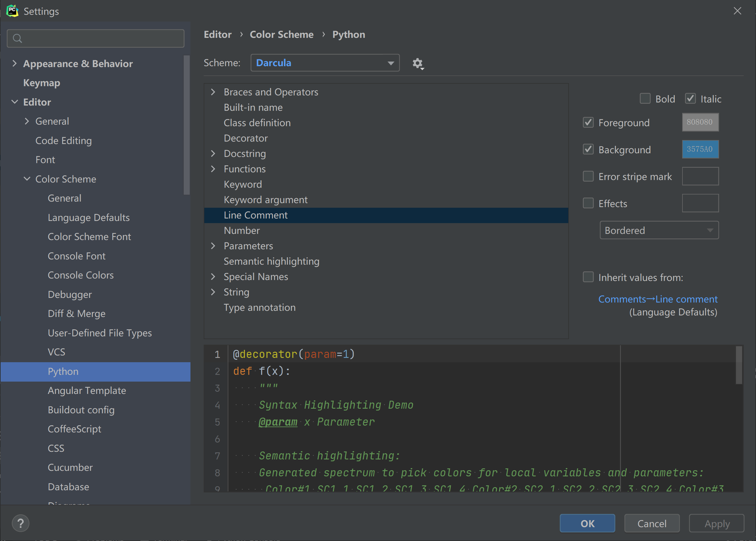Click the Error stripe mark color box
Viewport: 756px width, 541px height.
[700, 176]
